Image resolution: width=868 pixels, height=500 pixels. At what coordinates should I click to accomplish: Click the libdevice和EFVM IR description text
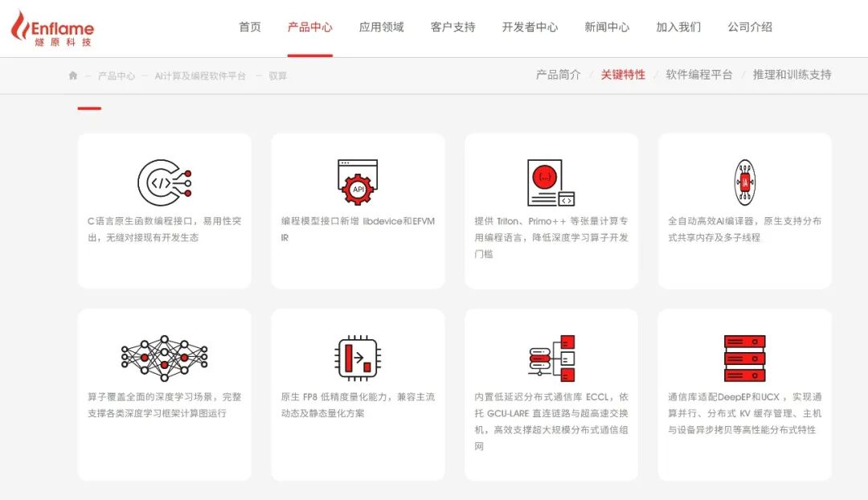click(x=358, y=229)
